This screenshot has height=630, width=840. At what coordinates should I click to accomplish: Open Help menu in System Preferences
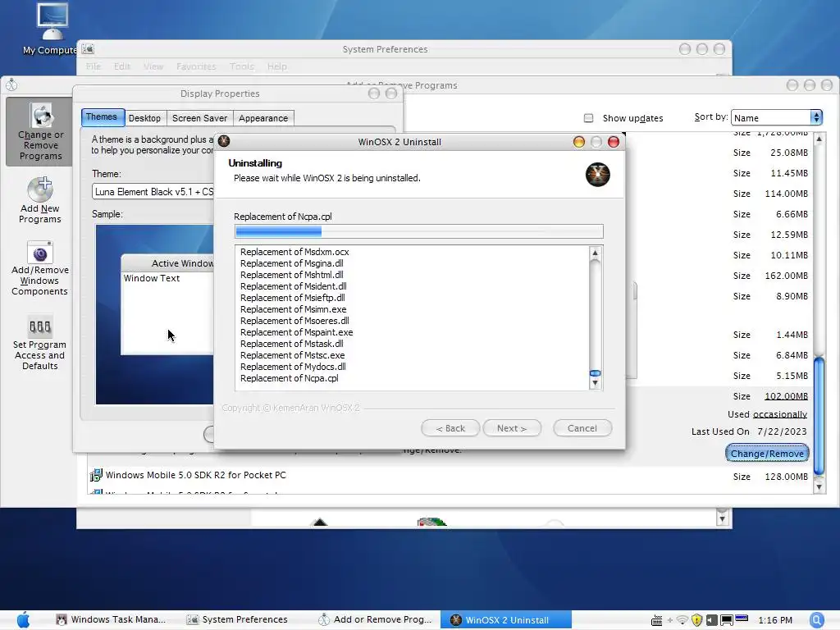[x=277, y=66]
